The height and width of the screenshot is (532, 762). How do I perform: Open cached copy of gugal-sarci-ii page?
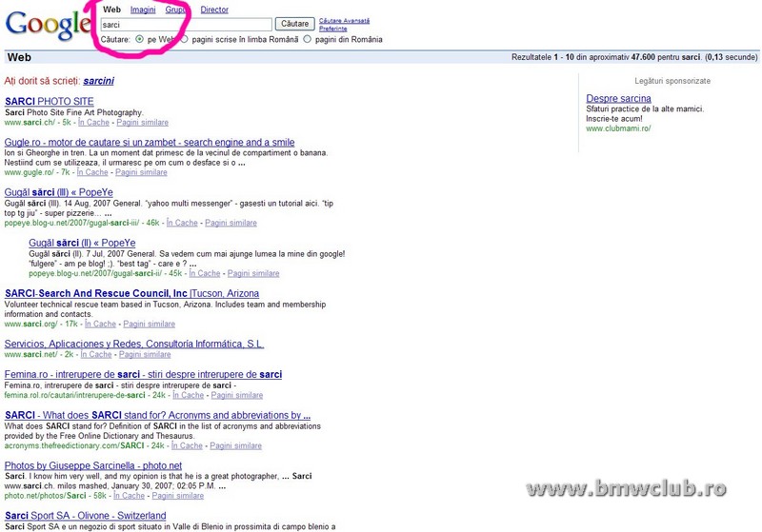[205, 273]
